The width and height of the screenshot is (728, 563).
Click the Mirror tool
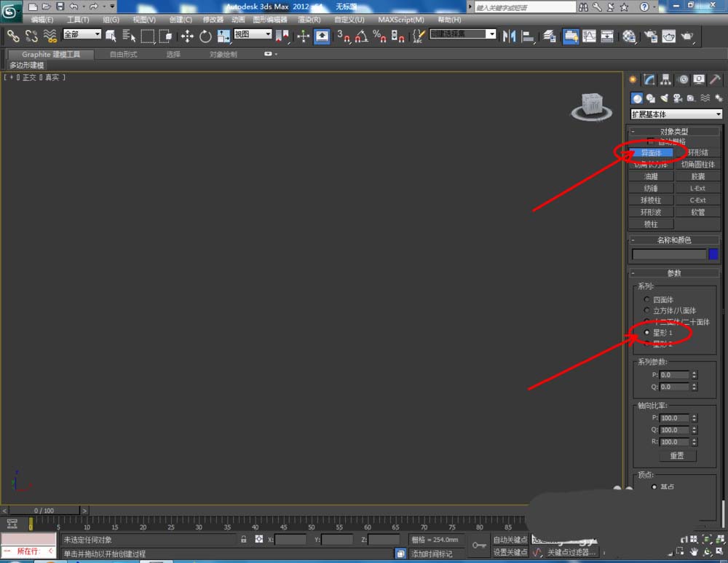click(x=509, y=36)
